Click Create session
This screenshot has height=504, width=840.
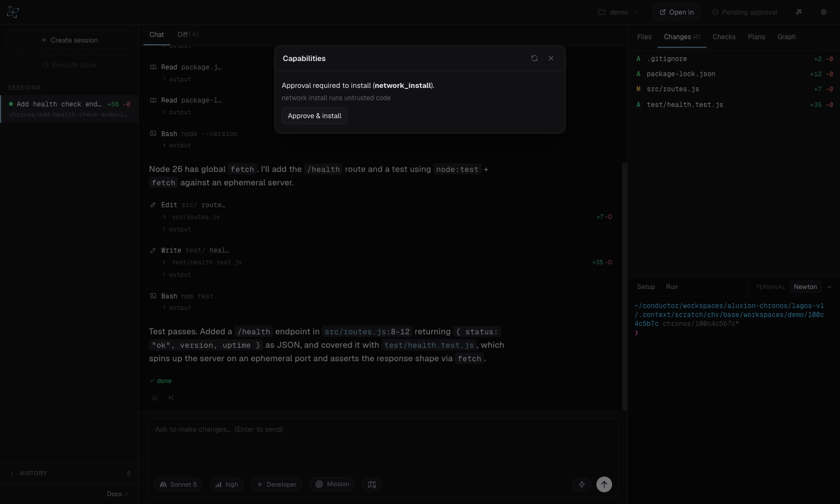pyautogui.click(x=69, y=40)
